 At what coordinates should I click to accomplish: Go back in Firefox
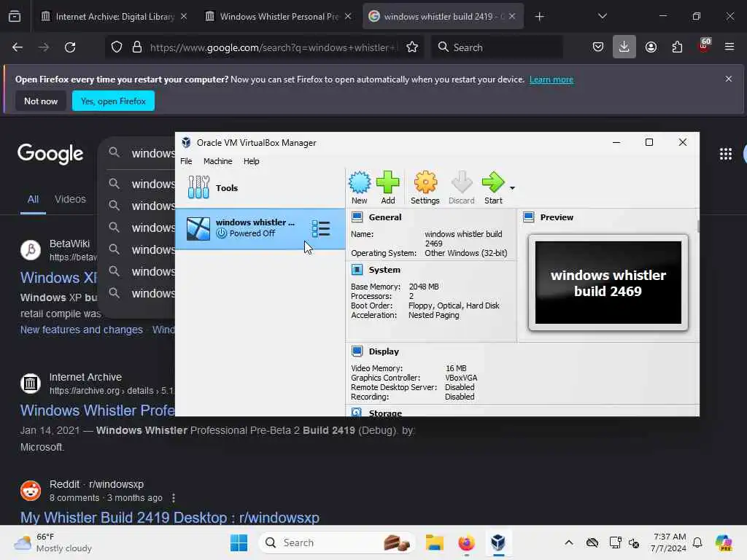click(x=18, y=47)
